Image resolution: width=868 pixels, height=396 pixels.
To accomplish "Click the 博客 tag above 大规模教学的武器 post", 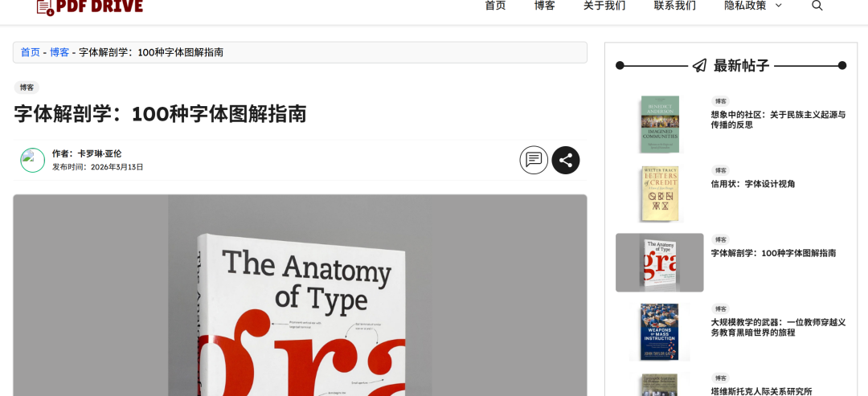I will 720,308.
